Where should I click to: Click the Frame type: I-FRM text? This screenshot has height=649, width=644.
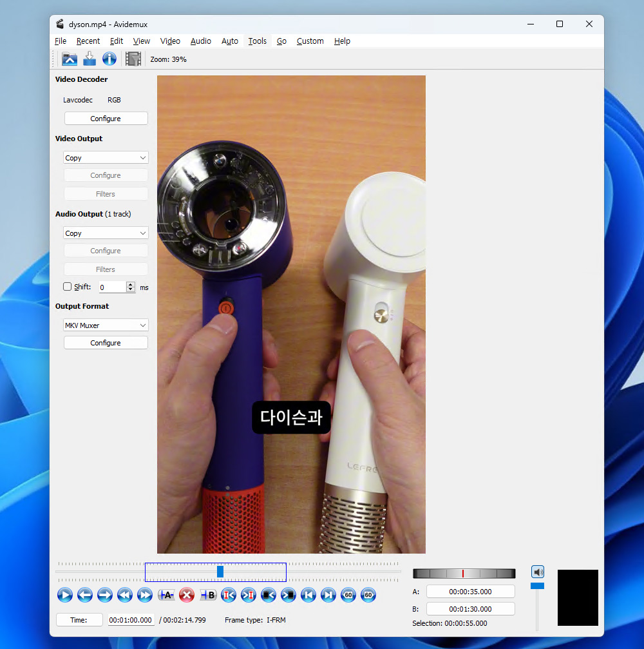255,619
